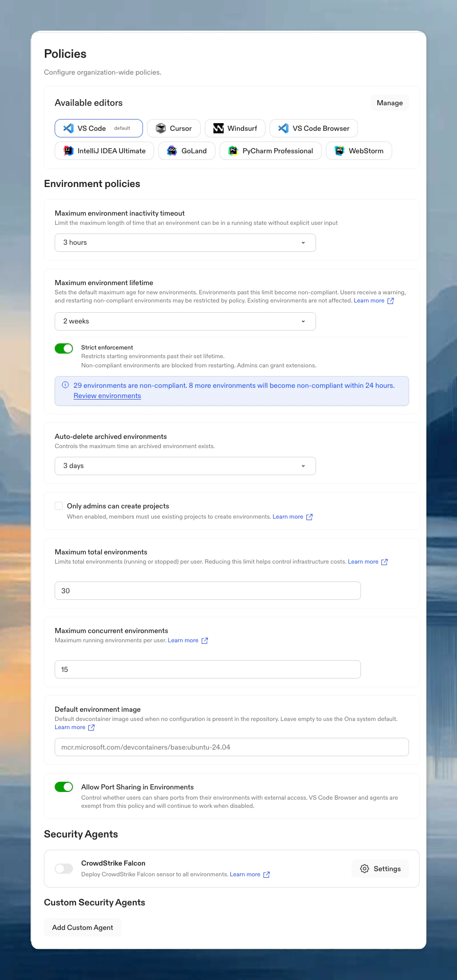Toggle Allow Port Sharing in Environments
Image resolution: width=457 pixels, height=980 pixels.
click(64, 787)
